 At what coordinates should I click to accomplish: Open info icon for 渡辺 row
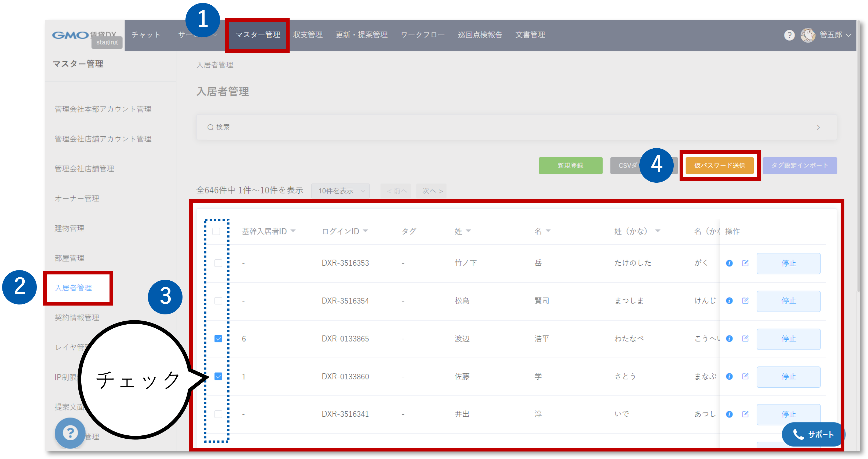[x=729, y=339]
